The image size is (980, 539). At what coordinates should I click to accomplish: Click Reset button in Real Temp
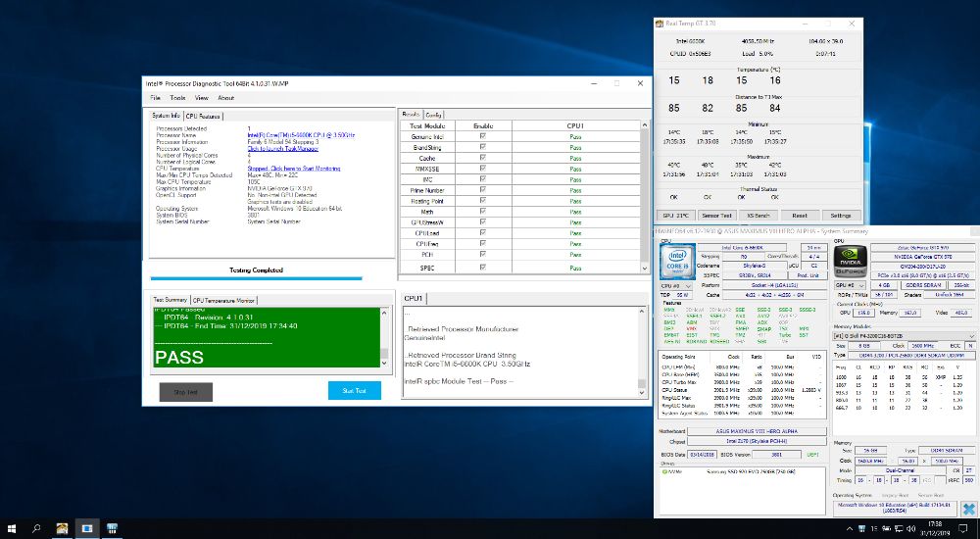point(800,215)
